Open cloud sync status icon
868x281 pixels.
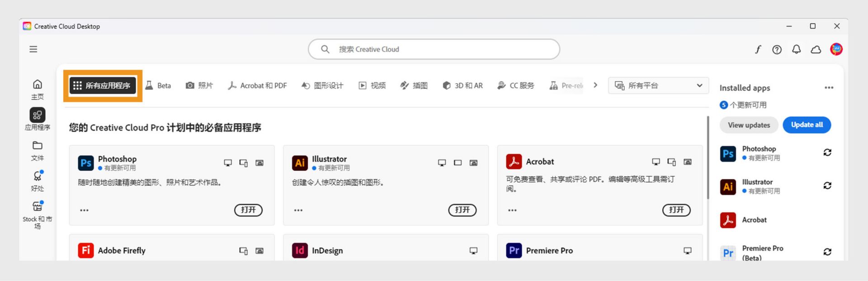coord(816,49)
